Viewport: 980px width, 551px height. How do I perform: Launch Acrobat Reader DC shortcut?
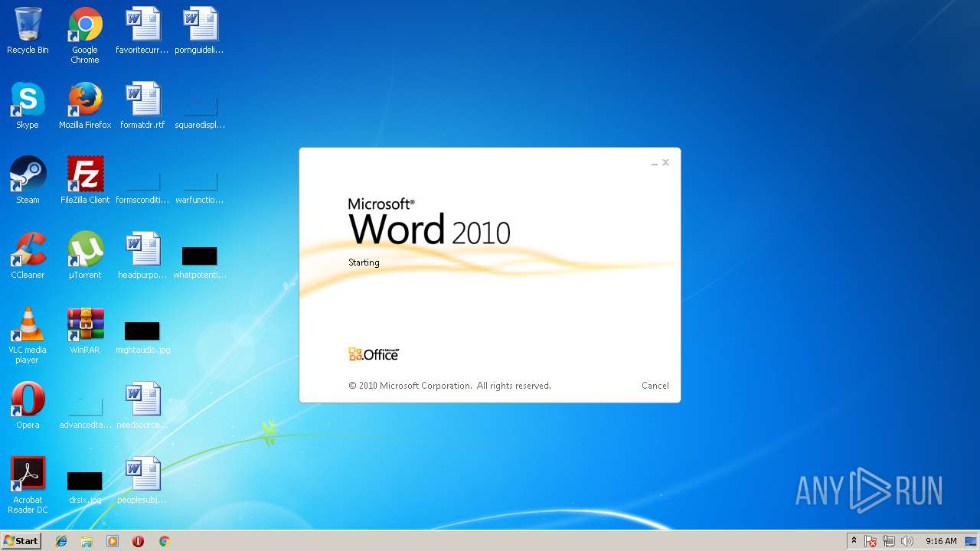point(28,486)
